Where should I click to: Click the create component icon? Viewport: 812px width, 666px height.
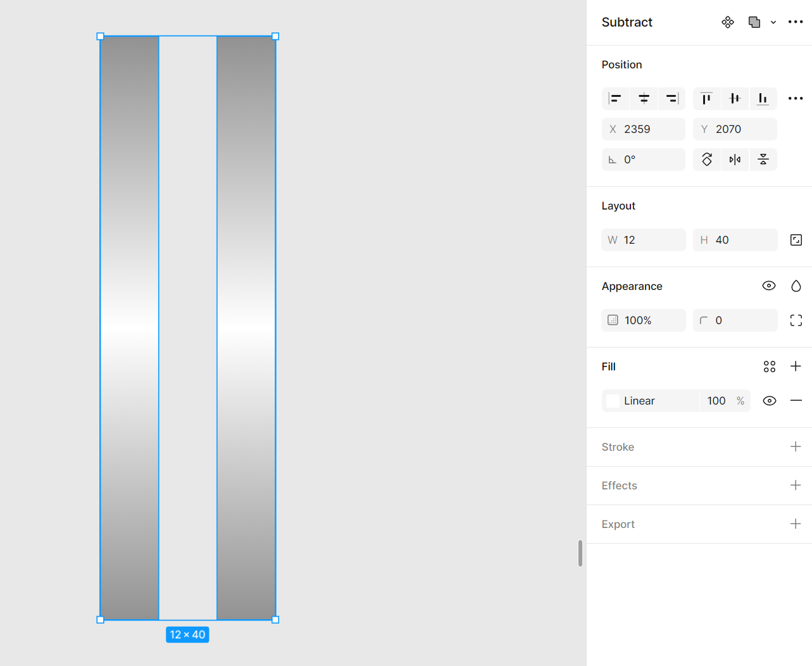(x=728, y=22)
